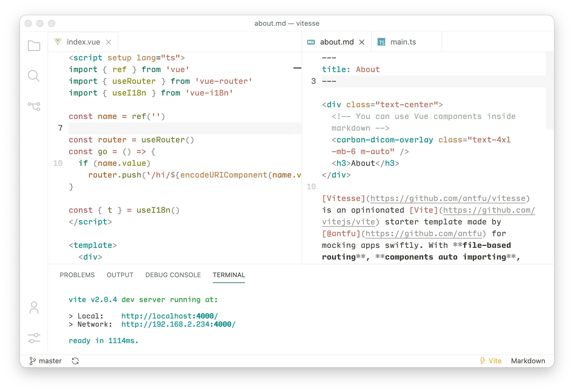
Task: Open the Network 192.168.2.234 URL
Action: 178,324
